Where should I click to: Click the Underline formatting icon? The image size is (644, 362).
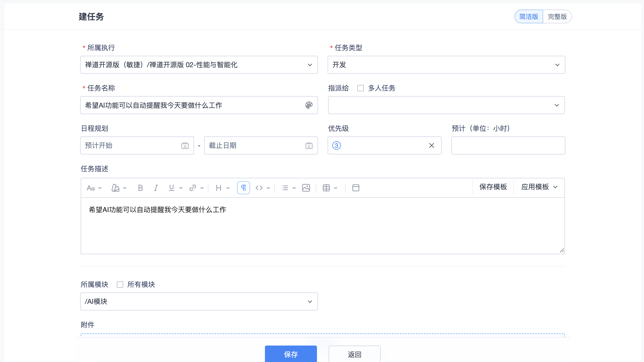pos(171,188)
